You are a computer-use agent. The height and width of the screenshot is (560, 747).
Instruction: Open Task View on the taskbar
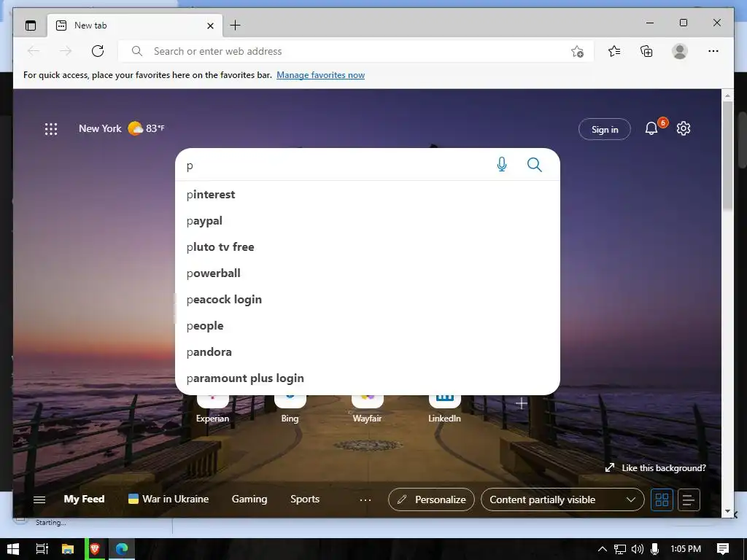(42, 549)
